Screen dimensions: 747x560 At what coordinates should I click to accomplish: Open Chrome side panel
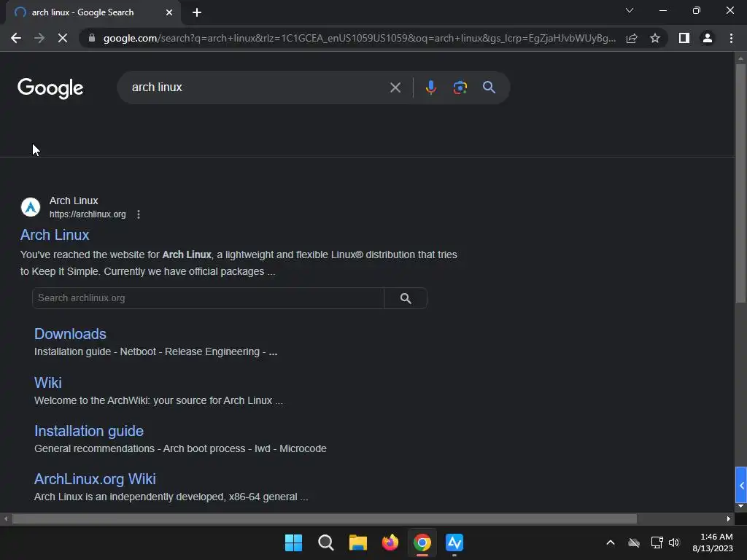(684, 38)
